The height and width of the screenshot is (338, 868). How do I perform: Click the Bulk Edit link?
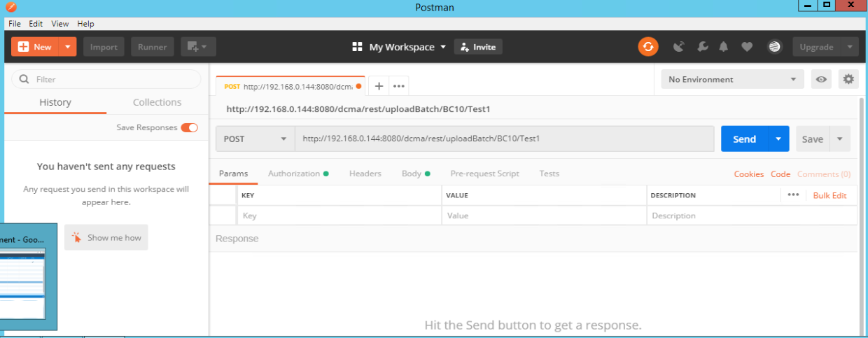(829, 195)
